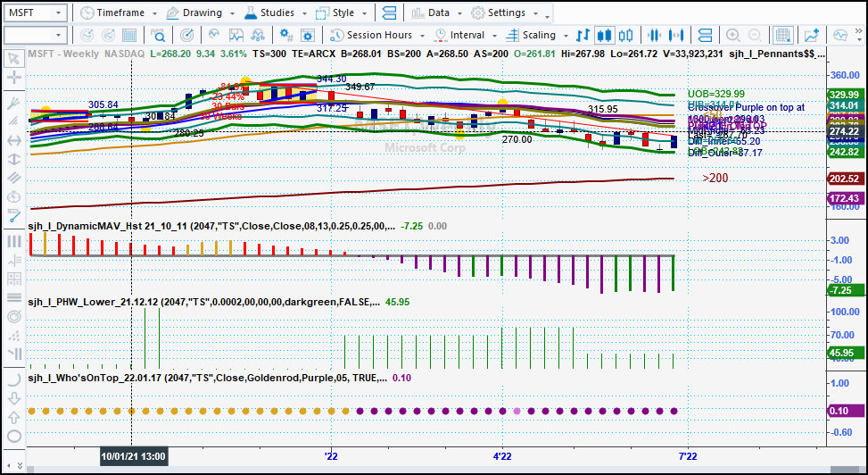The image size is (868, 475).
Task: Choose the parallel lines channel tool
Action: pos(14,178)
